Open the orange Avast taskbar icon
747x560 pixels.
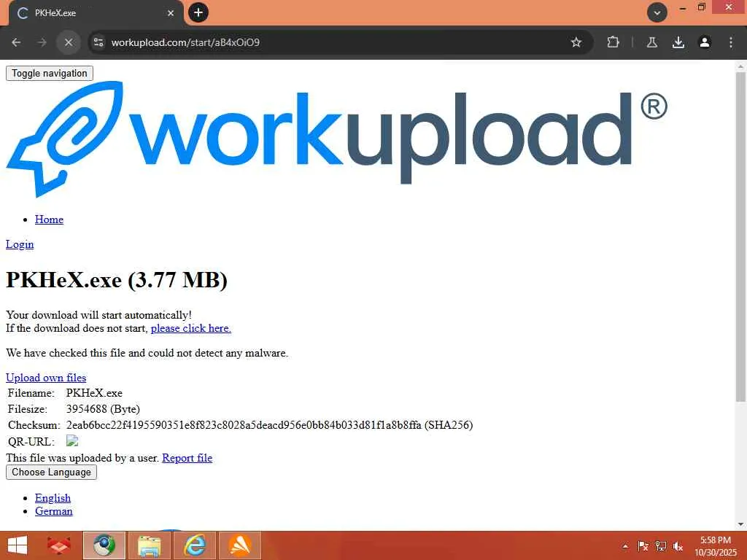pos(240,545)
